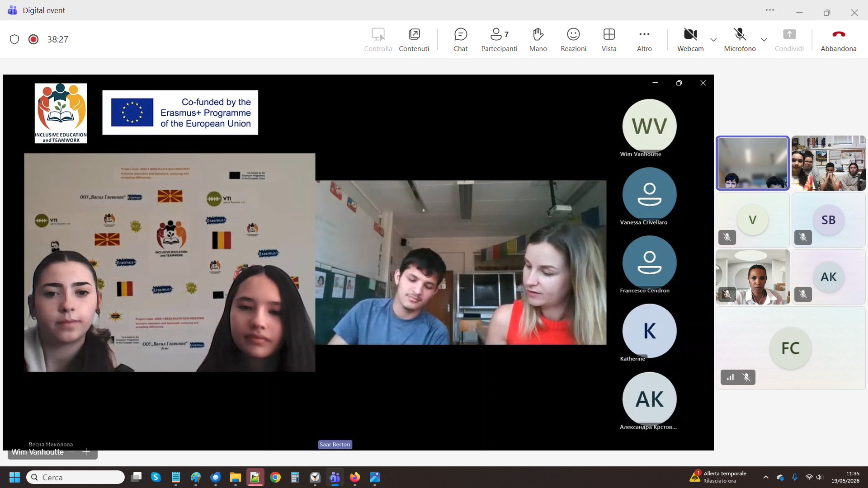This screenshot has height=488, width=868.
Task: Open title bar three-dots menu
Action: click(770, 10)
